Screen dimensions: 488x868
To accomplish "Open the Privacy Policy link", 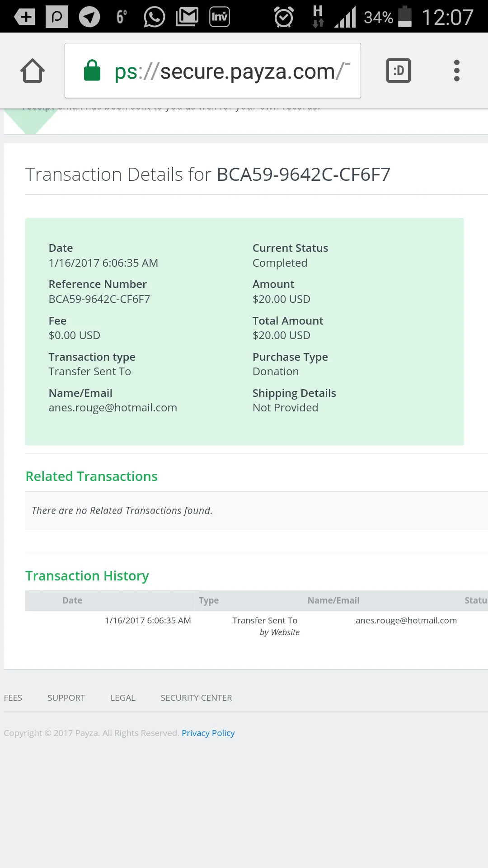I will point(208,733).
